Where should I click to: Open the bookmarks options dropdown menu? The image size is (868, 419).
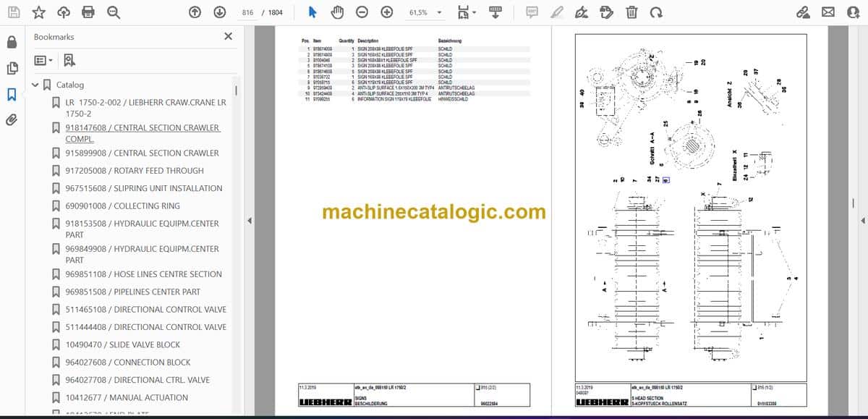[43, 61]
